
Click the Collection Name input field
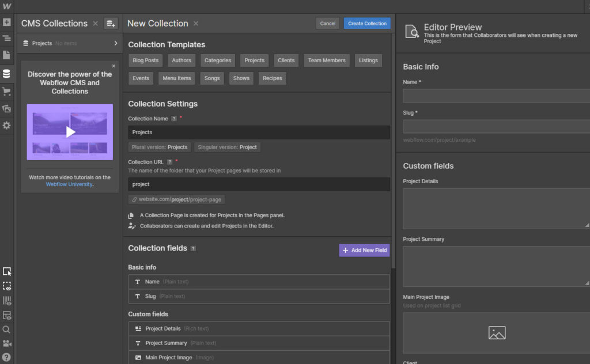[259, 132]
